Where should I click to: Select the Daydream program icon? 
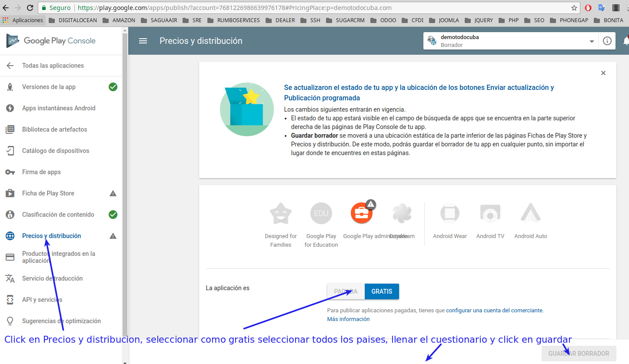402,213
